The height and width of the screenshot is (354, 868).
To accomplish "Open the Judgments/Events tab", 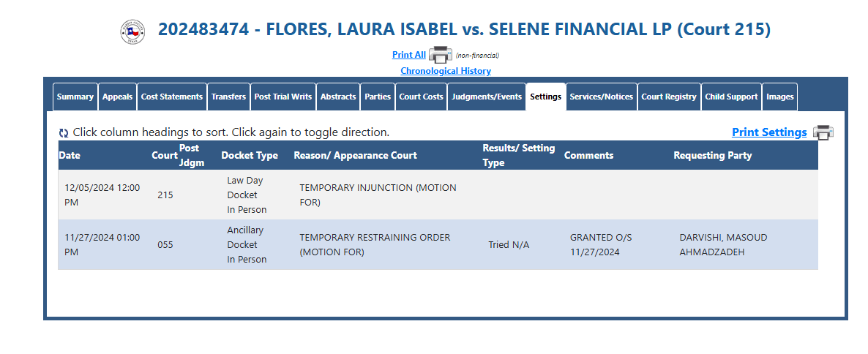I will (487, 97).
